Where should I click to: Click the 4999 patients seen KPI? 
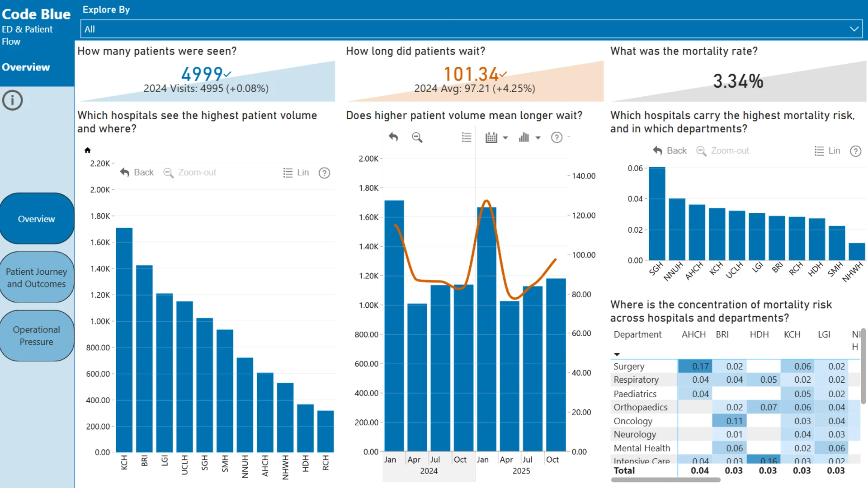point(202,74)
